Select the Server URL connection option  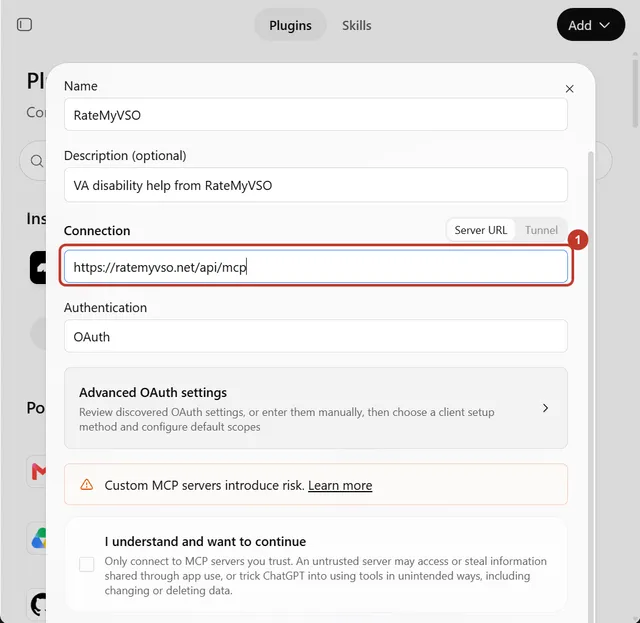[481, 230]
